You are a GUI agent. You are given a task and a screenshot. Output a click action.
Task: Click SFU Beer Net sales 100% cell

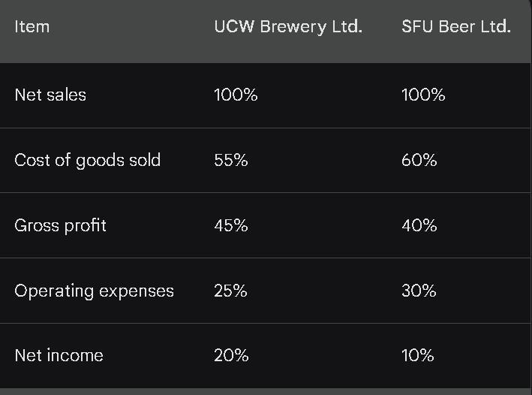click(x=423, y=95)
